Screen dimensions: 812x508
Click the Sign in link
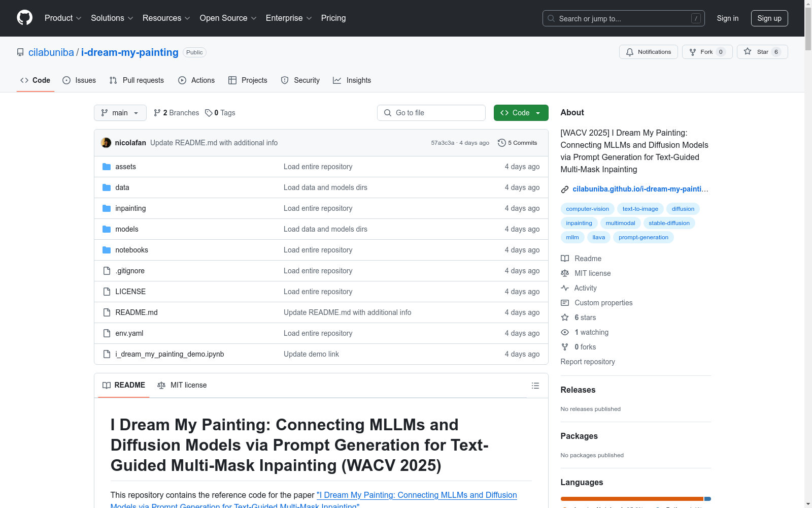pyautogui.click(x=728, y=18)
